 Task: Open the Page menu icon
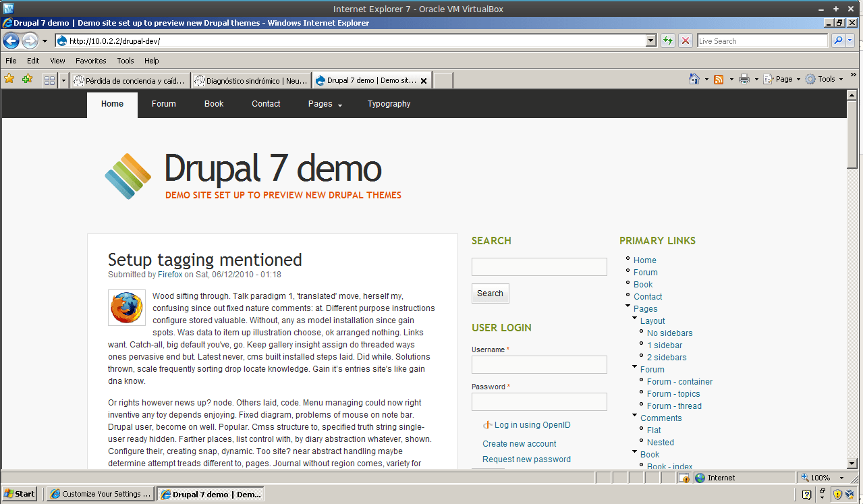pyautogui.click(x=769, y=79)
